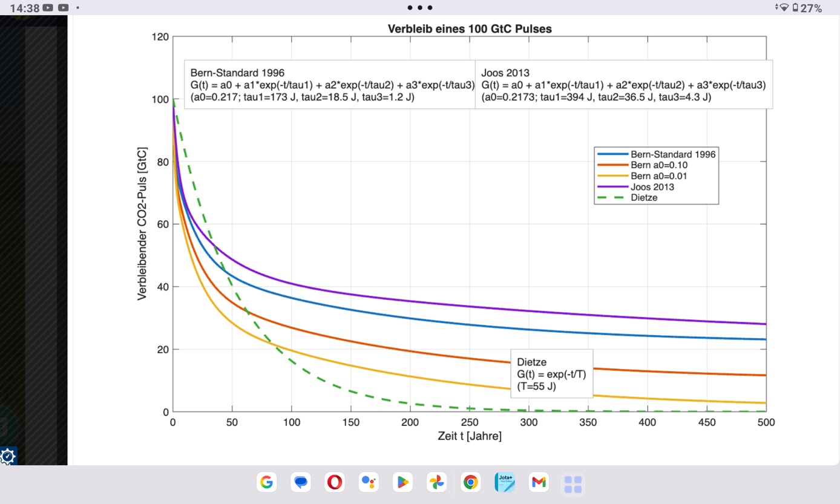Launch Google Messages from the dock

[x=301, y=482]
